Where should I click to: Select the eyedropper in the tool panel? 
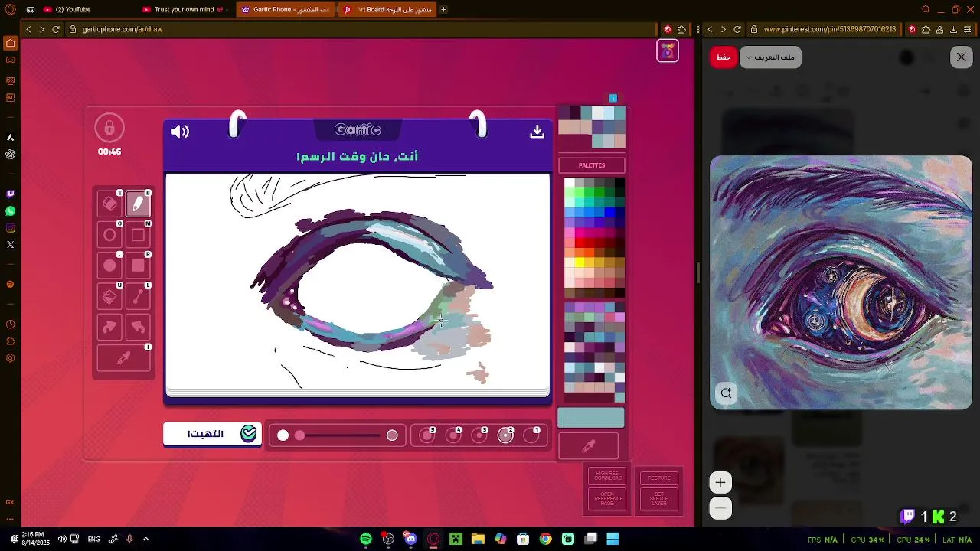pos(123,358)
